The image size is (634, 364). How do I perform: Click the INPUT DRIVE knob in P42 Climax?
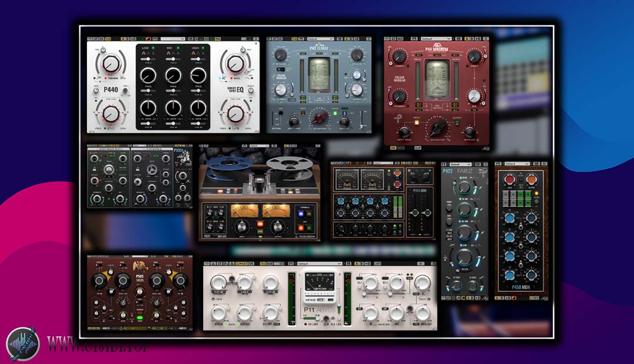[x=294, y=121]
